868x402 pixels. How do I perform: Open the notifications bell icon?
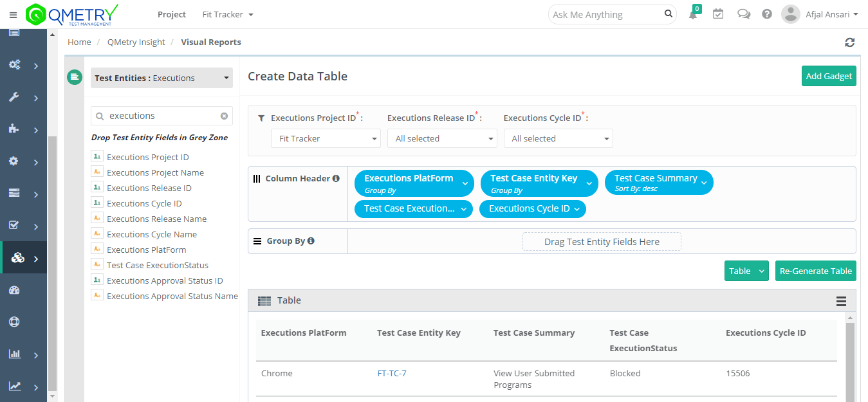(694, 14)
